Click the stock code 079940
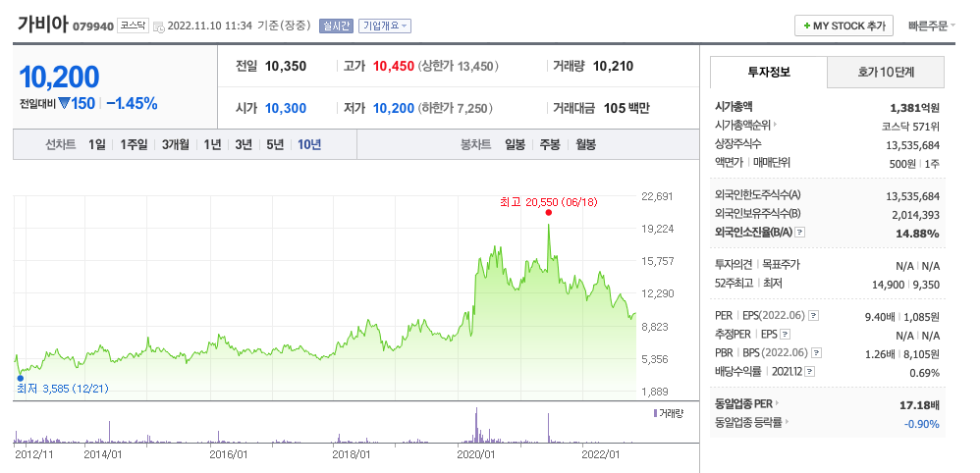Image resolution: width=980 pixels, height=473 pixels. click(x=93, y=26)
